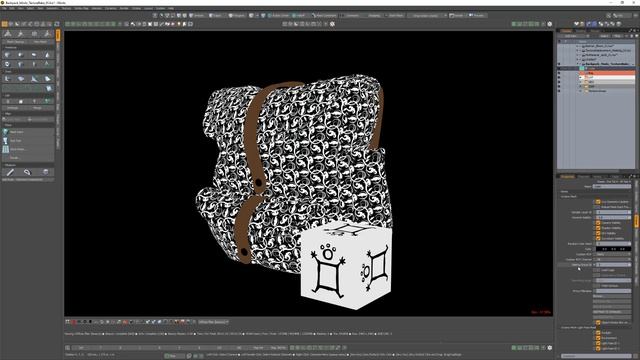The image size is (640, 360).
Task: Click the orange vertical tab right of Properties
Action: [x=636, y=221]
